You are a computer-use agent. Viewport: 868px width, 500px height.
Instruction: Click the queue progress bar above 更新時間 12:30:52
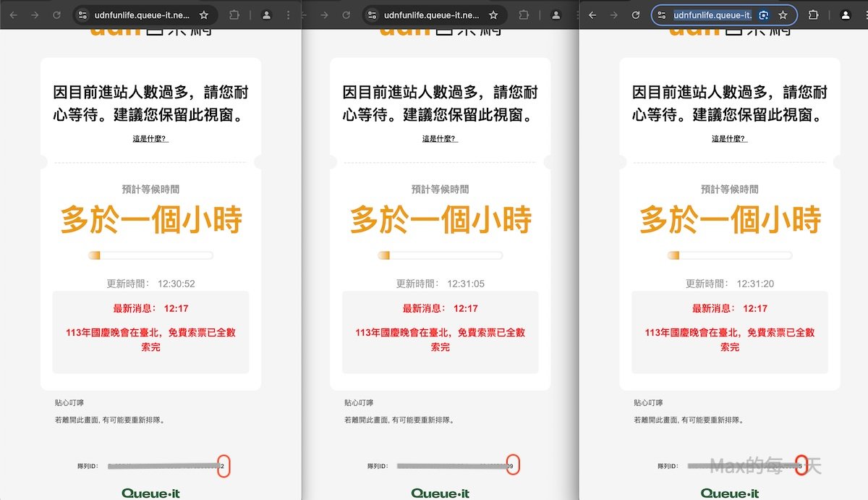point(150,255)
